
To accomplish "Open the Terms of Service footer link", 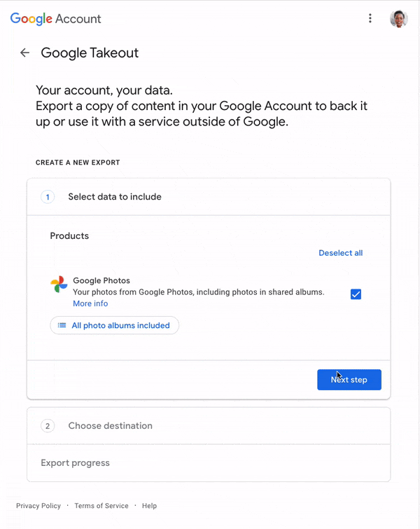I will click(101, 506).
